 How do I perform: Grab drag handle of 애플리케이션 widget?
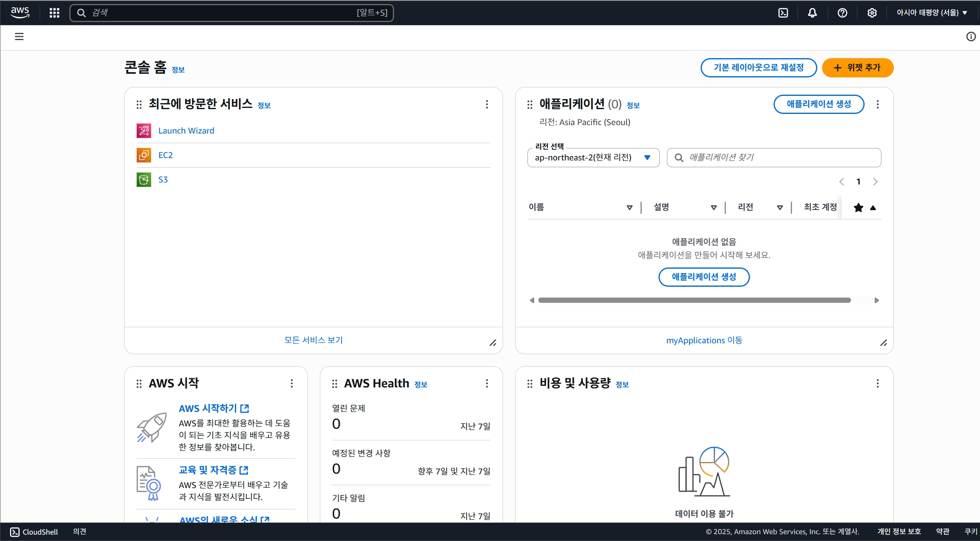(530, 105)
